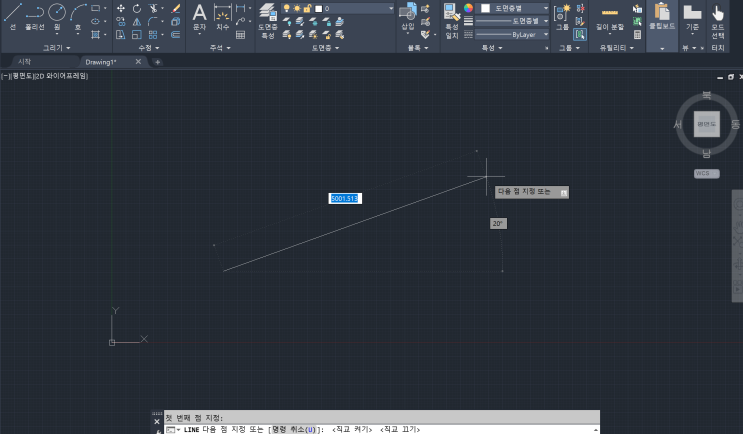Switch to the 시작 (Start) tab
The height and width of the screenshot is (434, 743).
point(25,62)
